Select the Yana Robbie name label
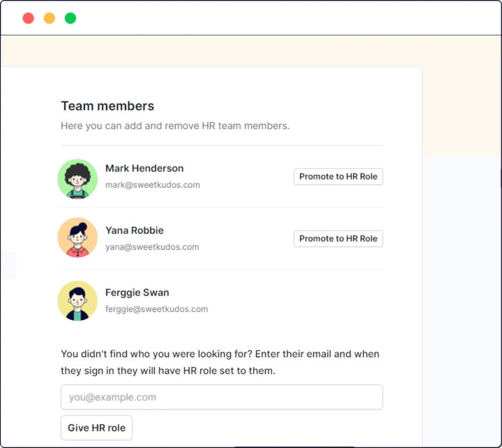Viewport: 502px width, 448px height. (x=134, y=230)
